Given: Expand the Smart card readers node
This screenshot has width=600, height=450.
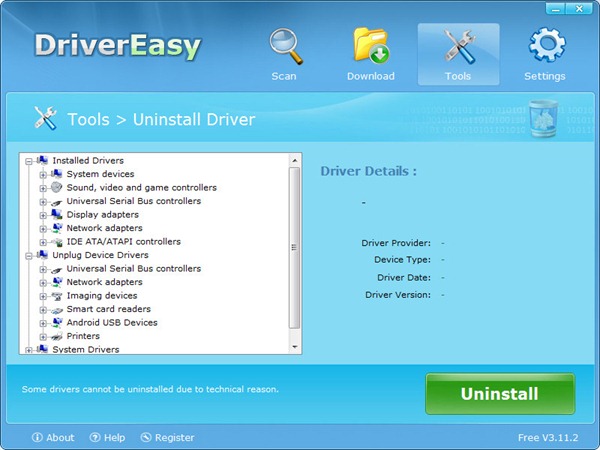Looking at the screenshot, I should coord(43,310).
